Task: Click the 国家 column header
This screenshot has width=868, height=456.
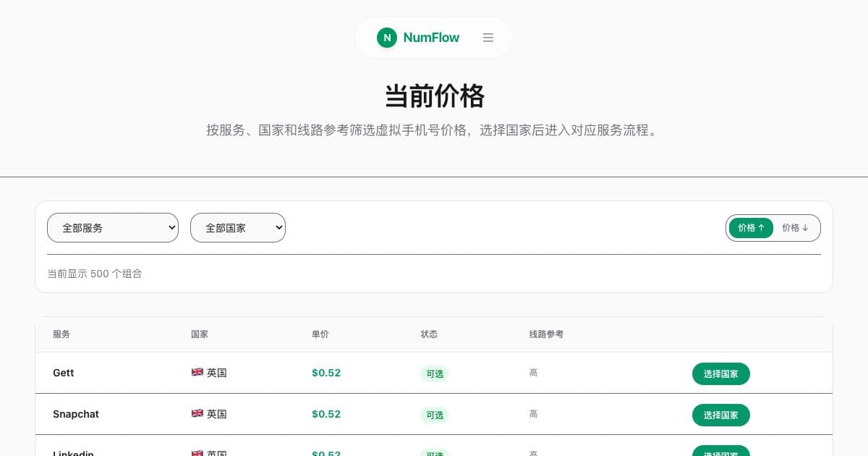Action: coord(200,334)
